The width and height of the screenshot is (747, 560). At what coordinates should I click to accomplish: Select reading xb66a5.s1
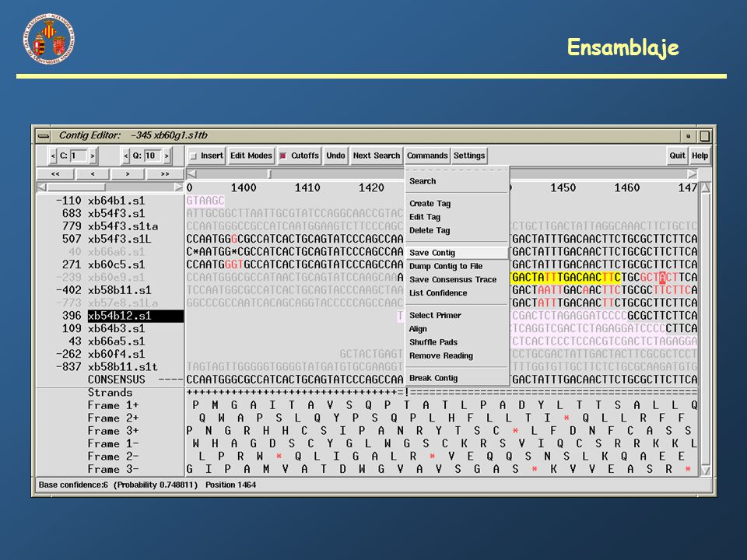[116, 341]
